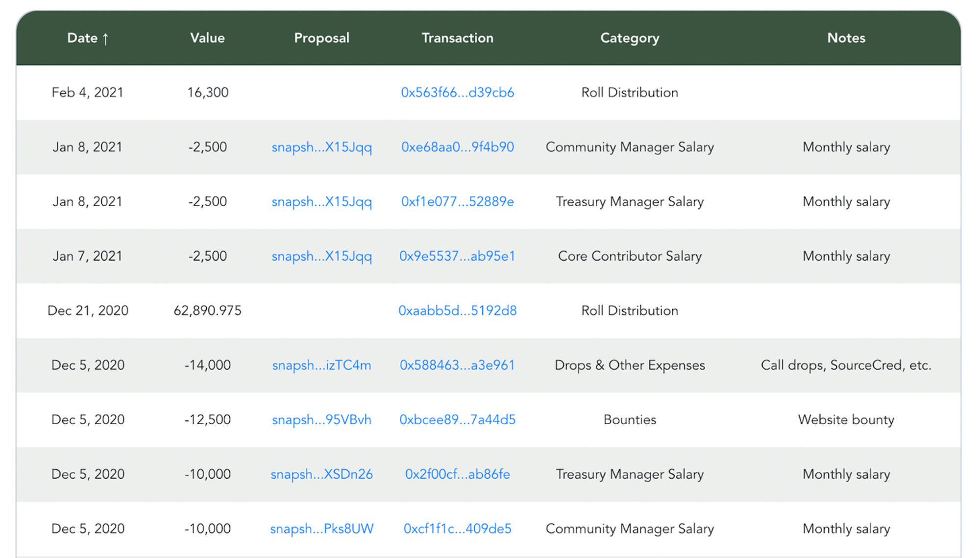Click the Transaction column header
The image size is (980, 558).
pos(457,38)
